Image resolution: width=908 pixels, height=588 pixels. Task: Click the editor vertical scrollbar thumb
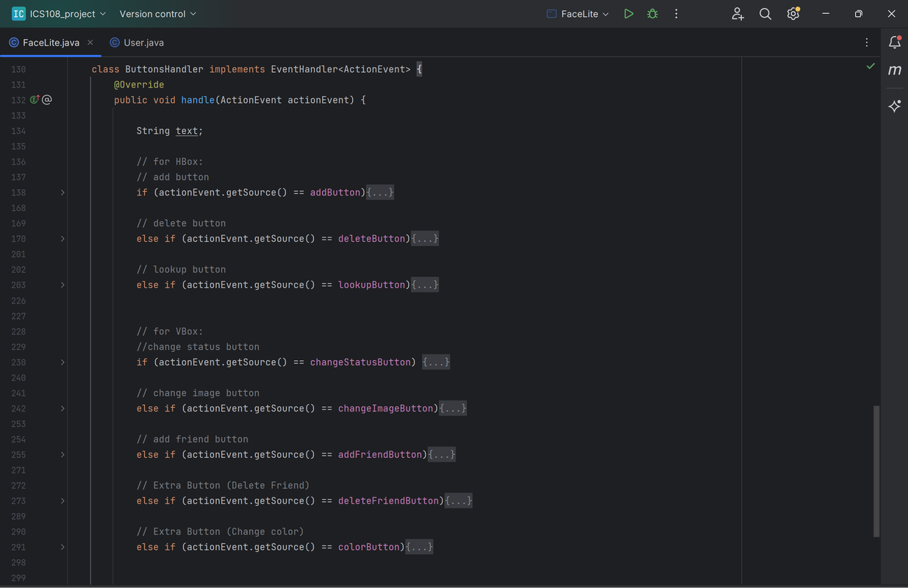point(876,470)
